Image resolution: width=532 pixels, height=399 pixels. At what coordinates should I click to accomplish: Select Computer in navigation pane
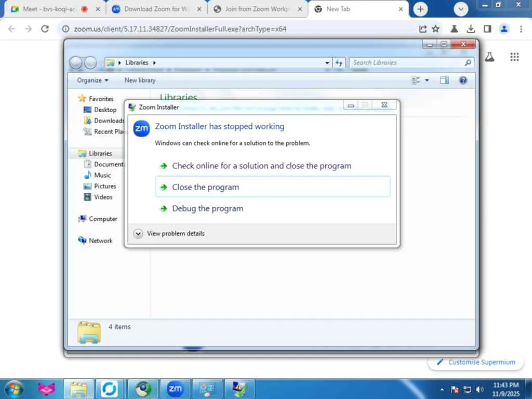[x=103, y=219]
